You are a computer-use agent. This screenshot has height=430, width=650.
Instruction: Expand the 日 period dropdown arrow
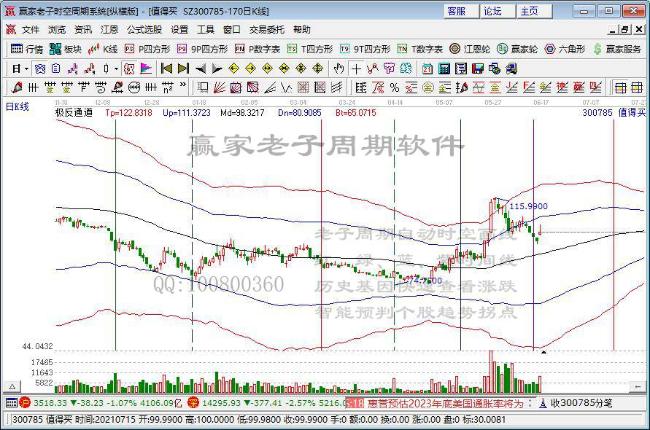[27, 69]
